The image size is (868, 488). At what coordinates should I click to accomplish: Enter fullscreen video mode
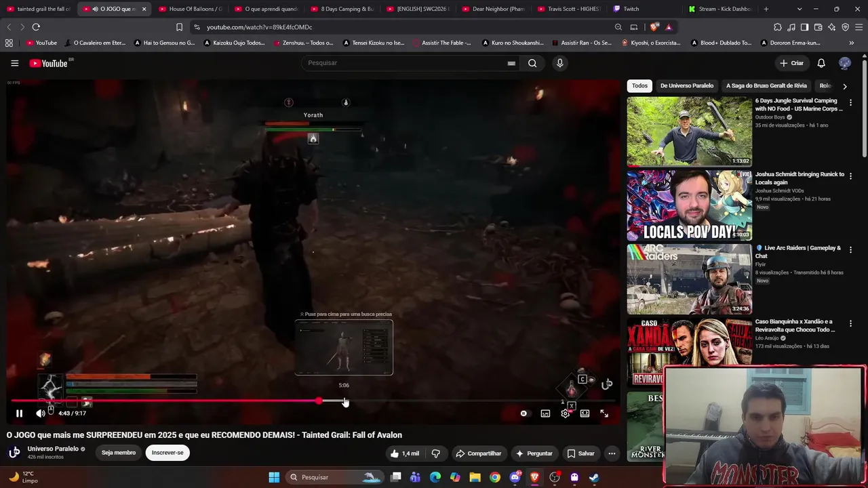tap(604, 413)
